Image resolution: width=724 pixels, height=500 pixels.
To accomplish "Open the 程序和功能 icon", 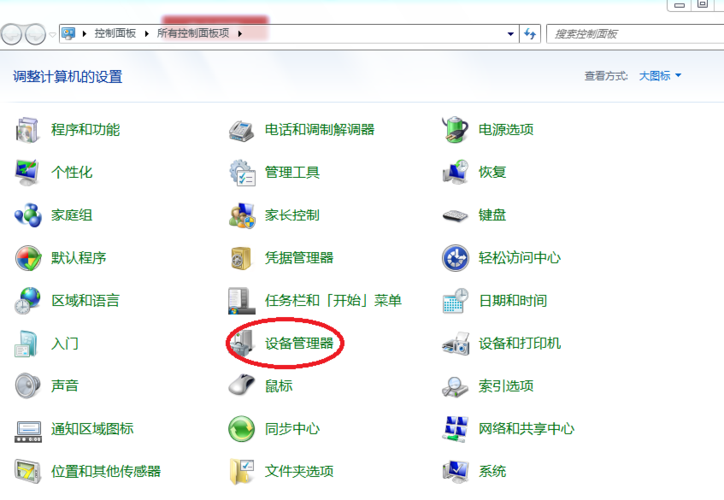I will click(x=27, y=130).
